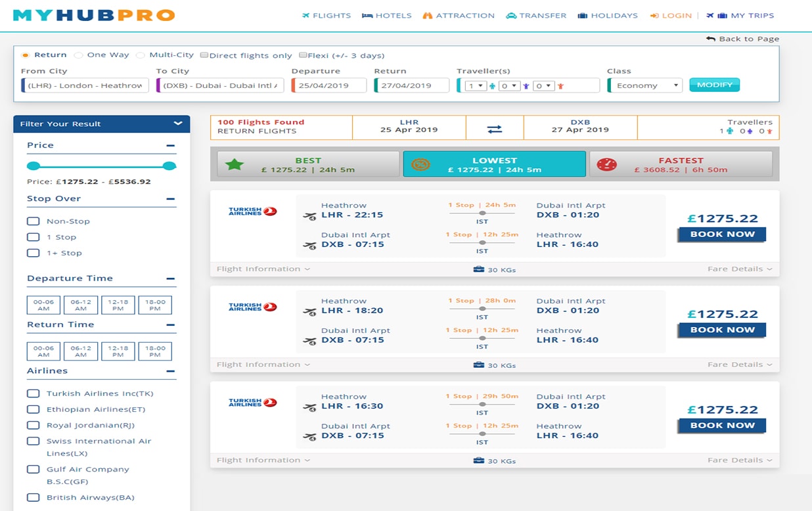
Task: Click Turkish Airlines logo on LHR 18:20 flight
Action: 252,307
